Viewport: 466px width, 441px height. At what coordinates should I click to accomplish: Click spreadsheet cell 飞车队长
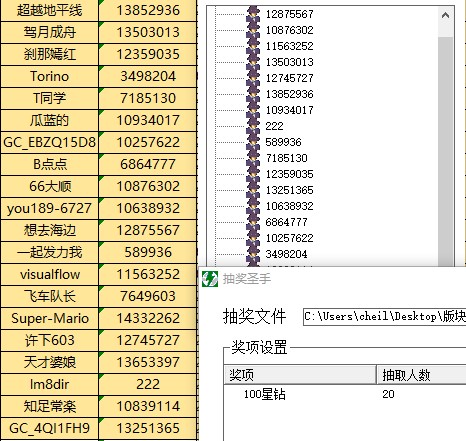point(49,296)
